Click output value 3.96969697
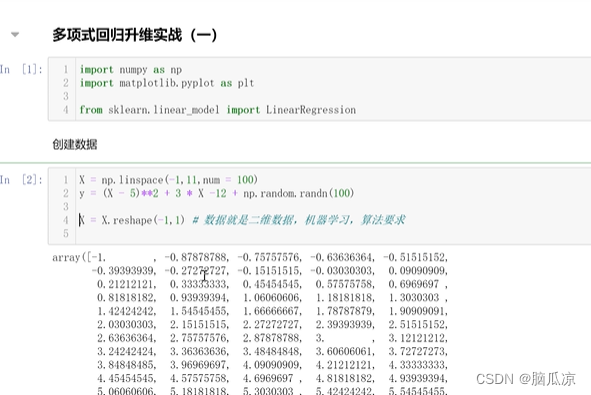 point(199,365)
